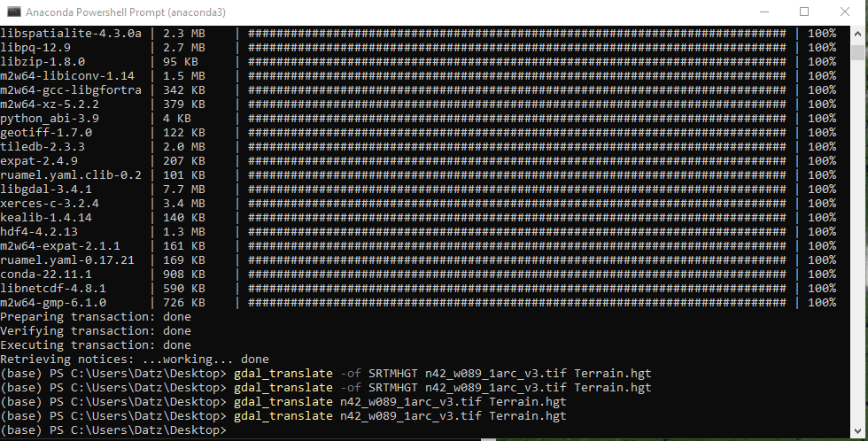Minimize the Anaconda Powershell Prompt window
The image size is (868, 441).
764,12
